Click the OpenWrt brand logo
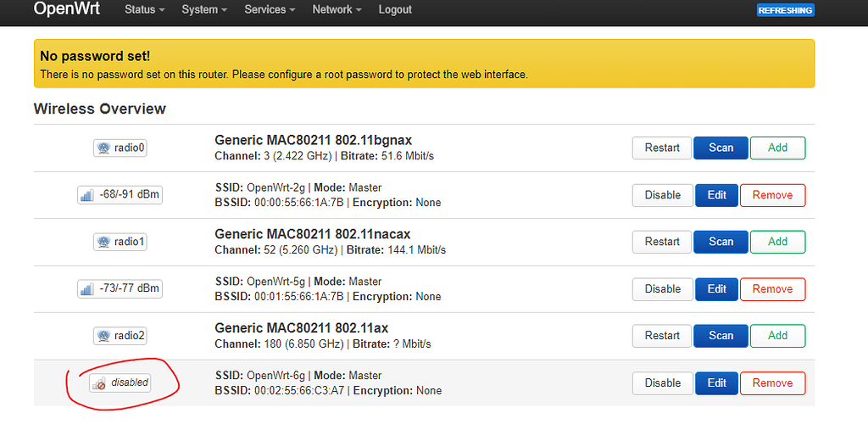Screen dimensions: 868x430 coord(69,9)
